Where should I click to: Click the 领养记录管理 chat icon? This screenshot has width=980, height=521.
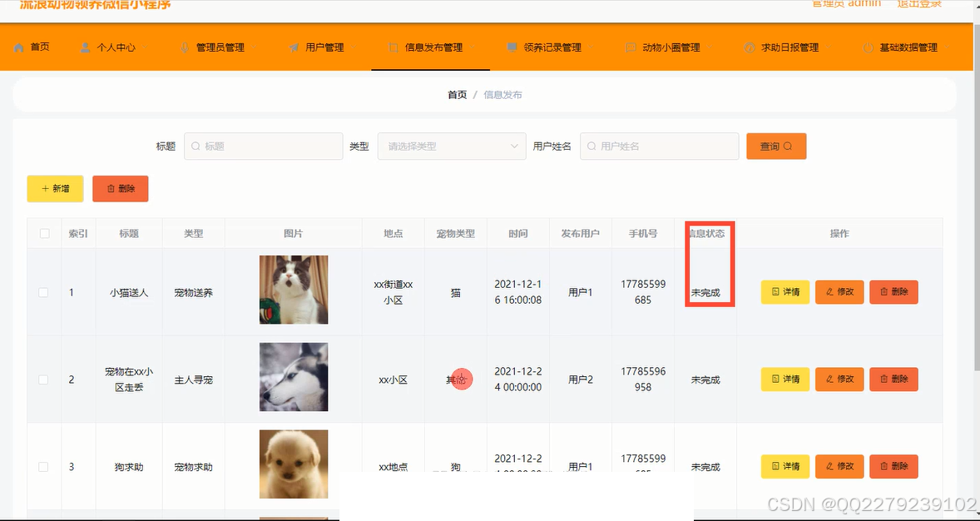511,47
